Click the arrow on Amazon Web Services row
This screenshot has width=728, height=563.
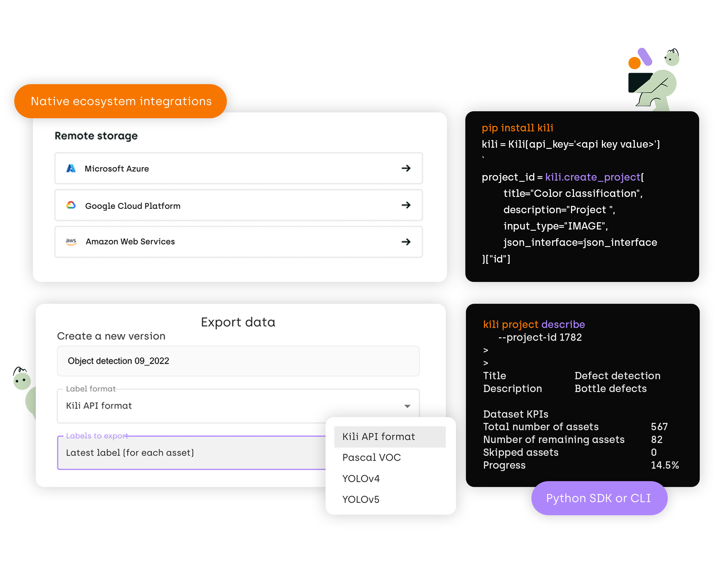click(406, 242)
